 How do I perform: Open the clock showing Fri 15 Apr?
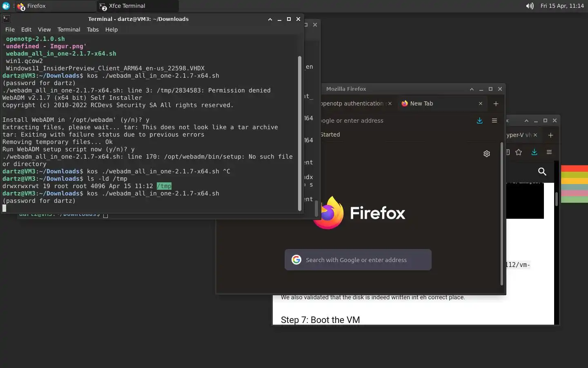562,6
